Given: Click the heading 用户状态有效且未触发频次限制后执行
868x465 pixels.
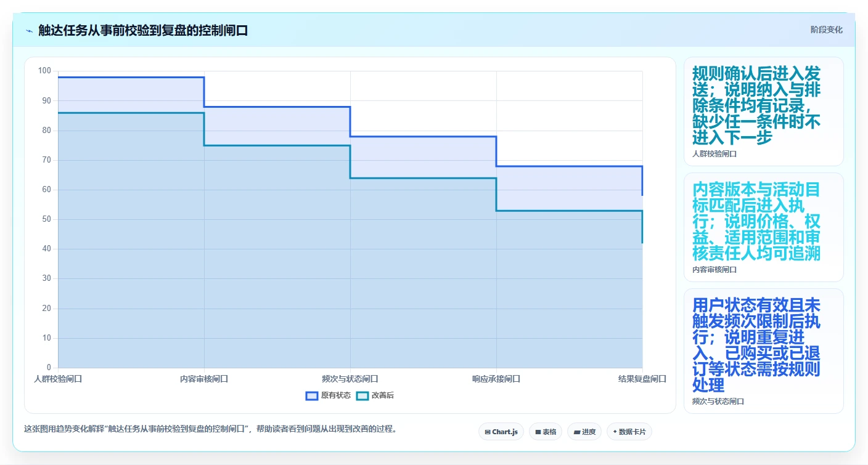Looking at the screenshot, I should tap(756, 321).
